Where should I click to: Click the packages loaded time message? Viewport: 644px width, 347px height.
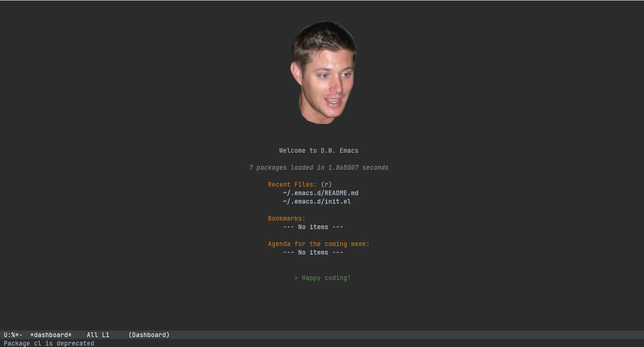[x=319, y=167]
